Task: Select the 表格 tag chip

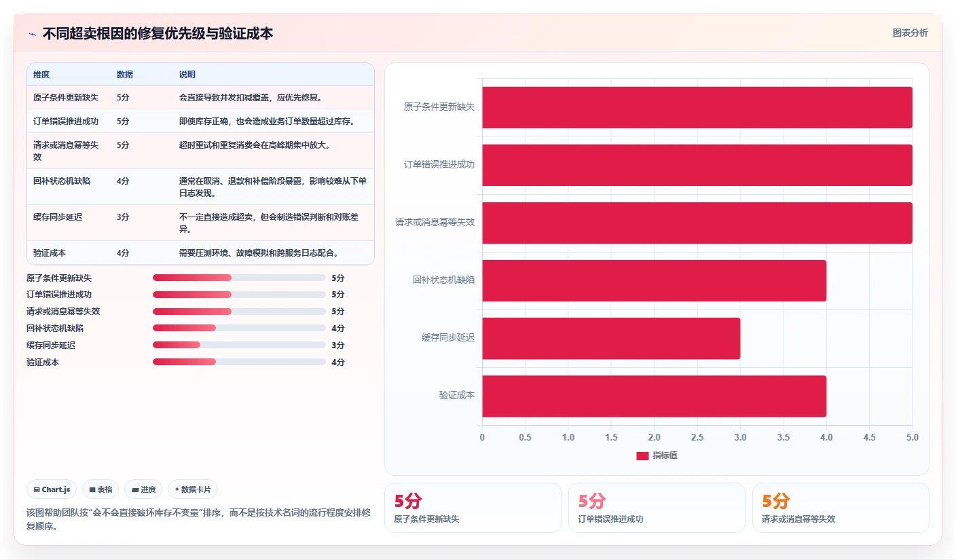Action: pos(100,489)
